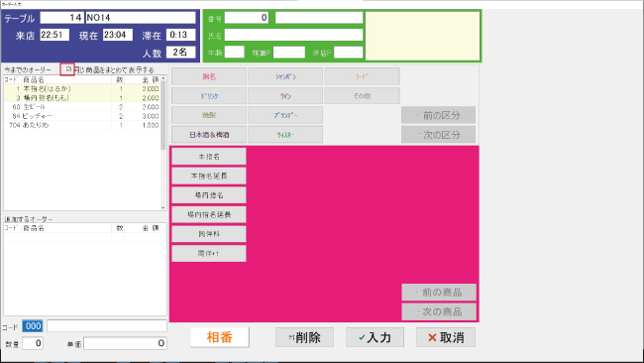Select order row ピッチャー
Viewport: 644px width, 363px height.
pos(82,116)
